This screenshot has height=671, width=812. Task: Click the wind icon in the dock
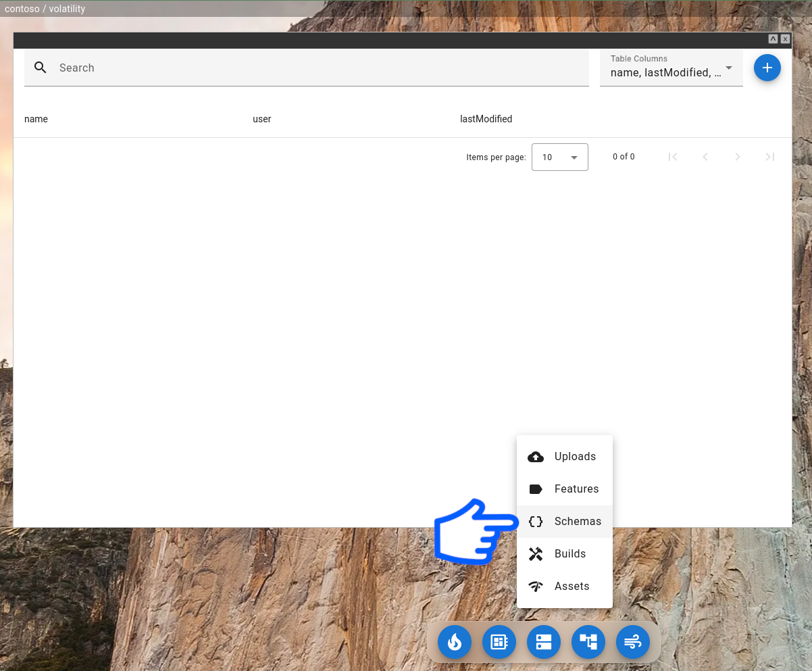(x=633, y=642)
